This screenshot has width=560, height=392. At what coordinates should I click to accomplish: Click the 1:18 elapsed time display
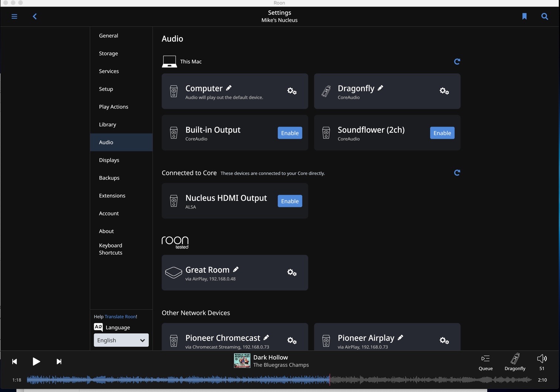tap(17, 380)
